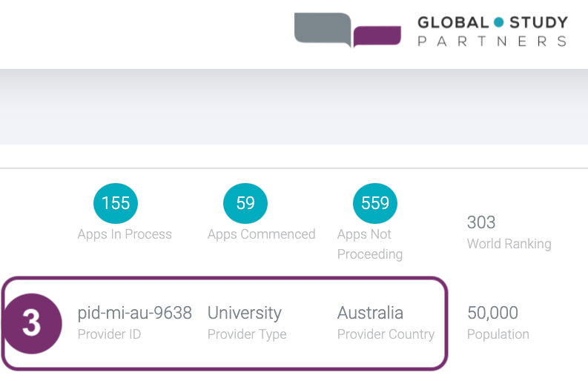588x381 pixels.
Task: Click the 155 teal badge
Action: tap(116, 203)
